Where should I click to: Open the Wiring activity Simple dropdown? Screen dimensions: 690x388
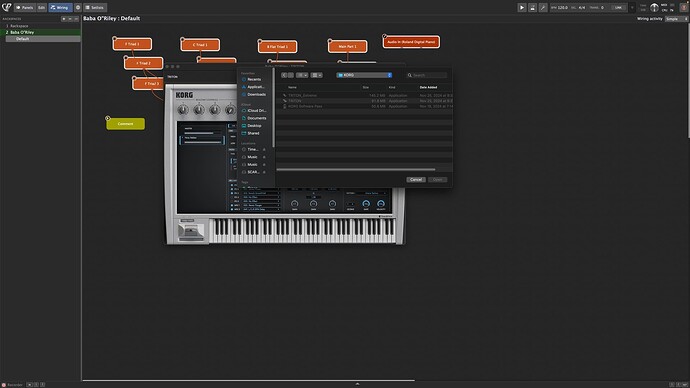click(676, 19)
